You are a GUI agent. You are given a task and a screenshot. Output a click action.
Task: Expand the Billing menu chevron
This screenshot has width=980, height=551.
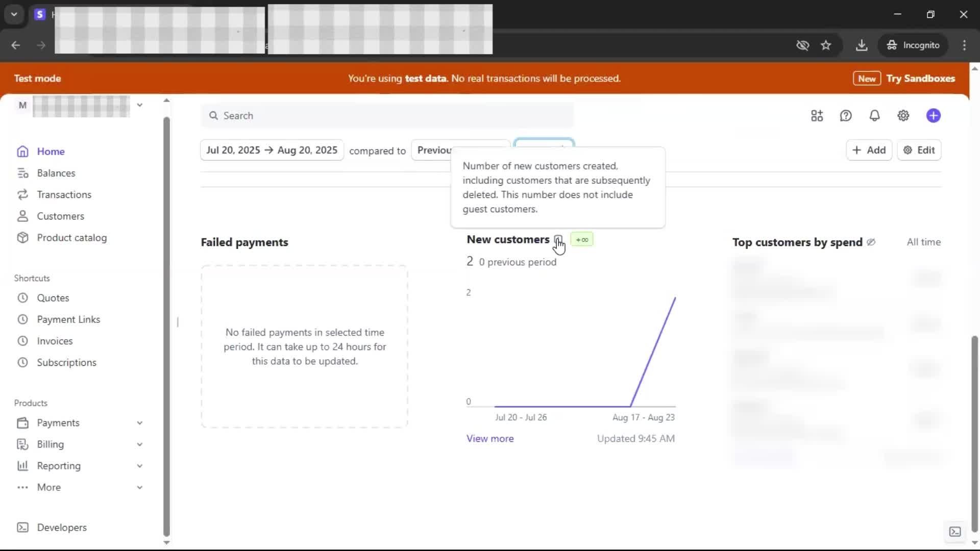point(139,444)
